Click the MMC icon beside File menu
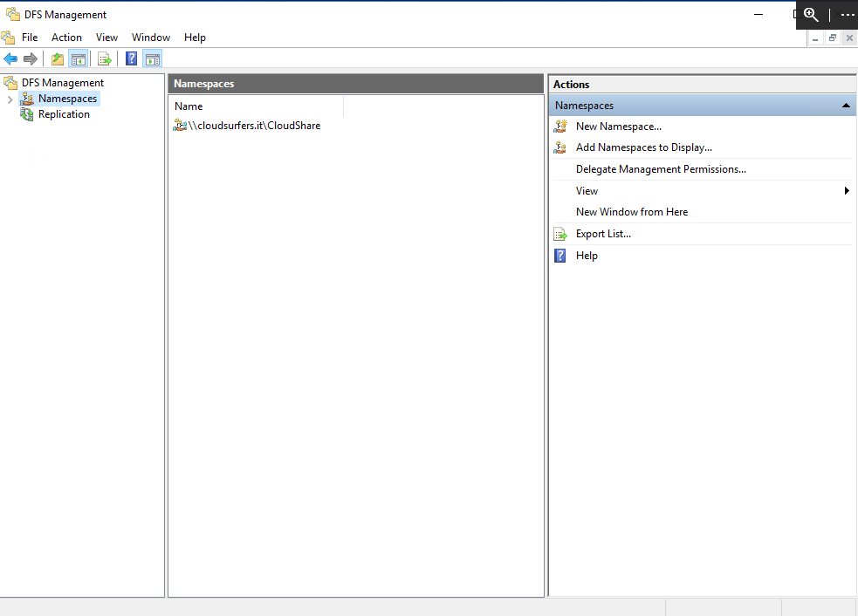 coord(8,38)
